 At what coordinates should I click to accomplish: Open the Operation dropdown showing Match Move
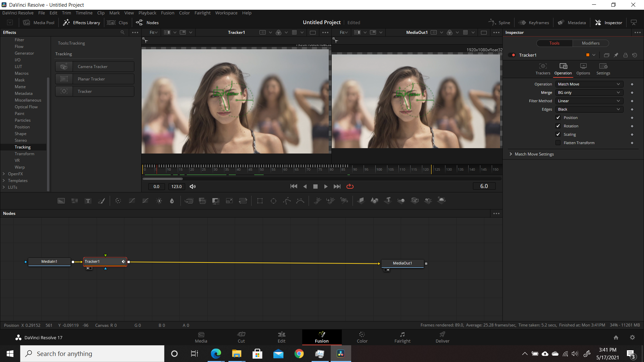point(589,84)
